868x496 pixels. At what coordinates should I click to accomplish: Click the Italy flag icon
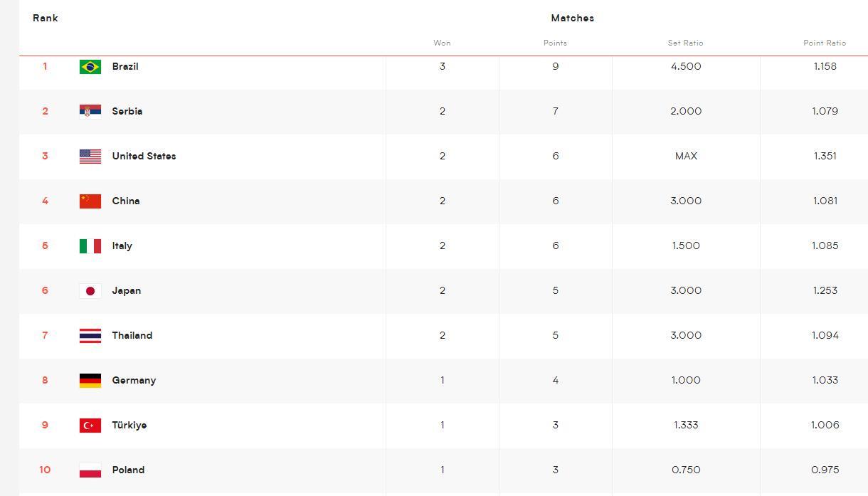[x=90, y=246]
